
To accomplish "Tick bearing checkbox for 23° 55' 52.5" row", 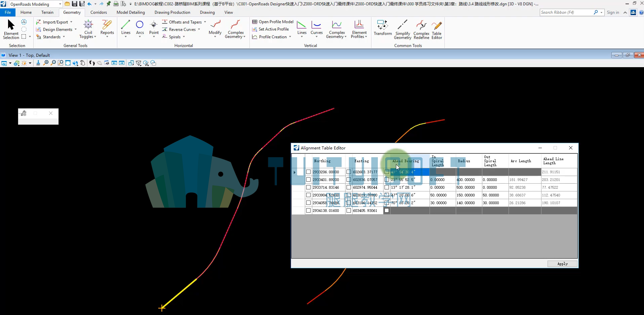I will click(x=387, y=179).
